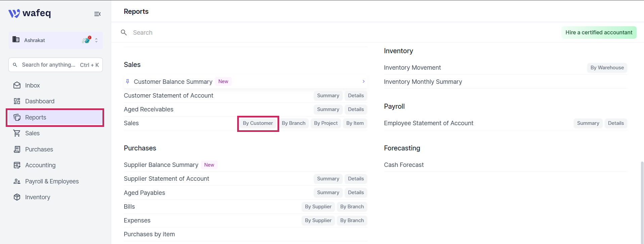
Task: Click the Search for anything field
Action: (55, 65)
